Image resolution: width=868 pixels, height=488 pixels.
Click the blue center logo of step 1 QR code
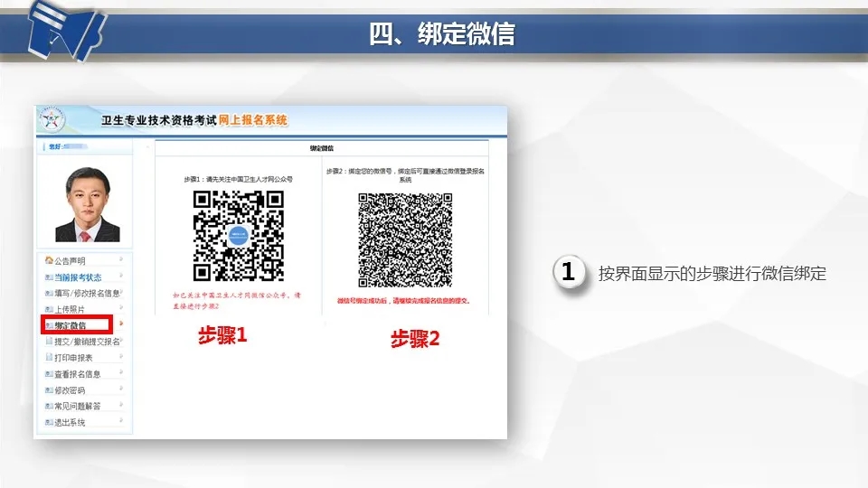coord(238,236)
